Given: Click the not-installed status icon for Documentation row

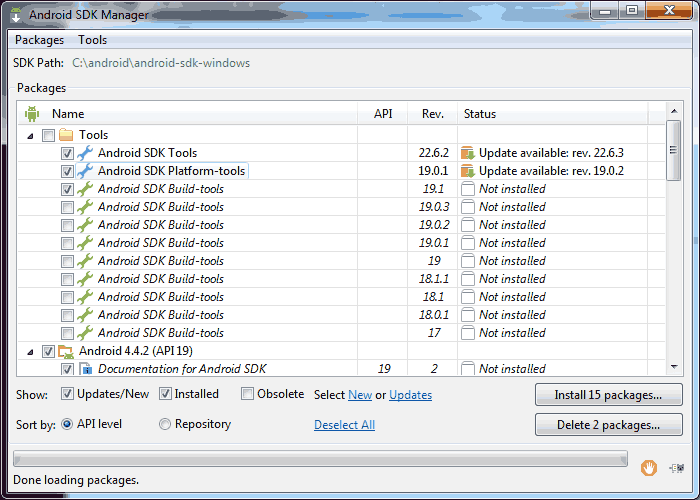Looking at the screenshot, I should pos(467,368).
